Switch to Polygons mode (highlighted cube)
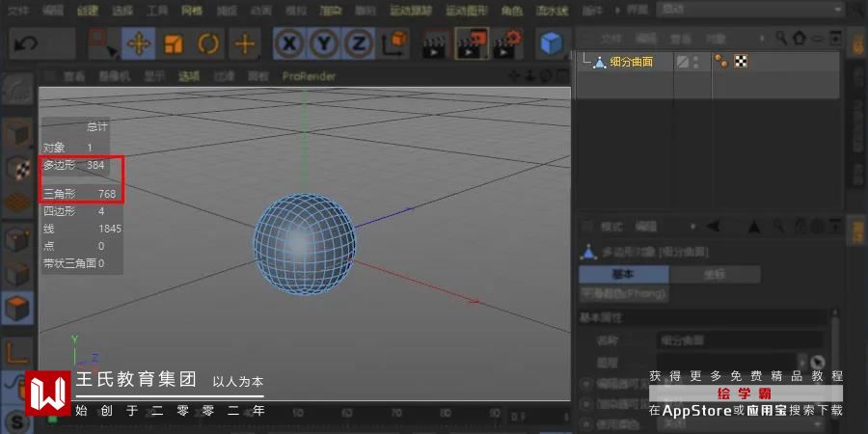868x434 pixels. tap(17, 308)
